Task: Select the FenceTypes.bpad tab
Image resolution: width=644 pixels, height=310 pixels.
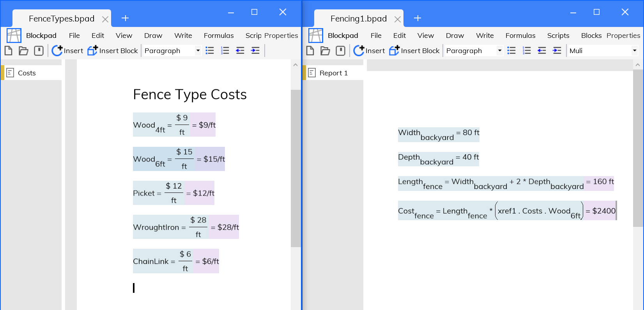Action: coord(62,19)
